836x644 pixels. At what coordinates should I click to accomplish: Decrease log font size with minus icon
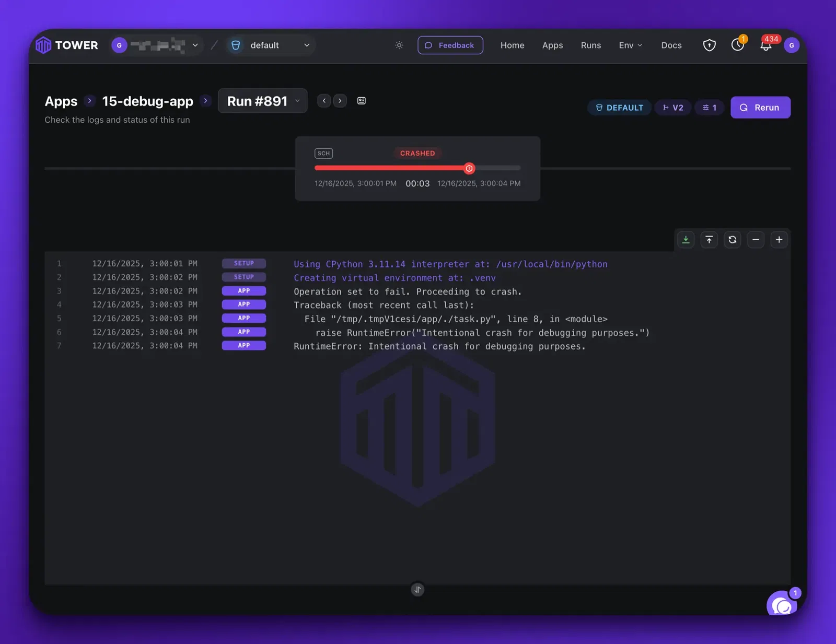756,240
